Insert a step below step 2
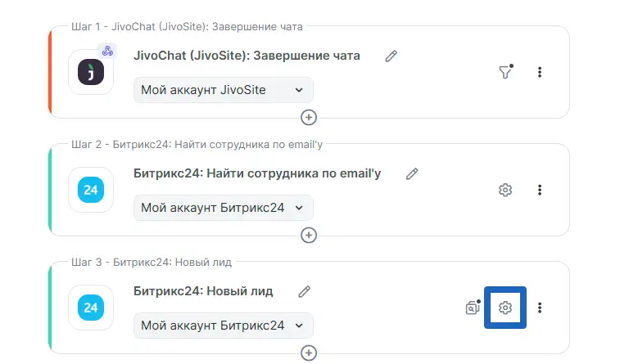Image resolution: width=620 pixels, height=364 pixels. (x=309, y=235)
